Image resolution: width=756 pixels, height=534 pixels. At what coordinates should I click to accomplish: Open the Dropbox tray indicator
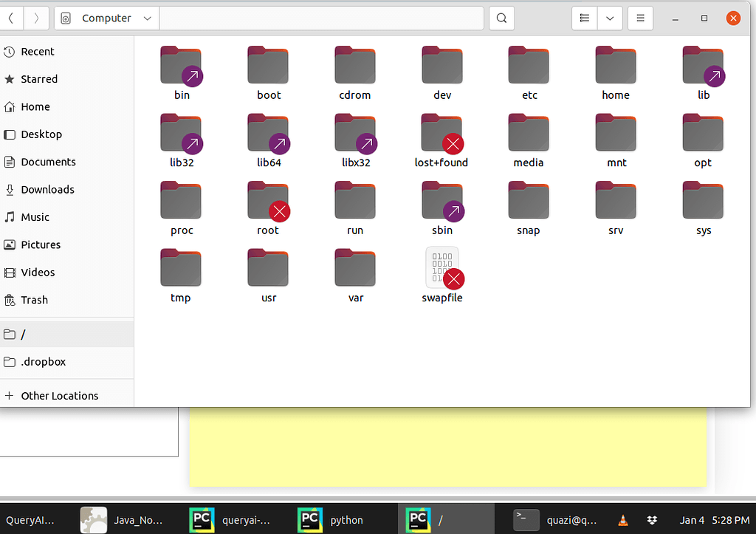[652, 520]
